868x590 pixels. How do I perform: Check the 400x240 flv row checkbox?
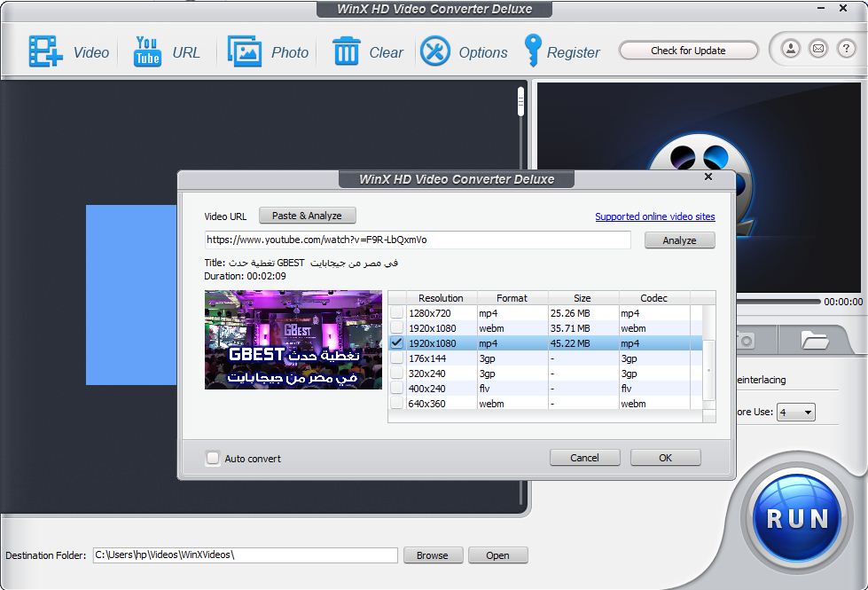point(396,389)
